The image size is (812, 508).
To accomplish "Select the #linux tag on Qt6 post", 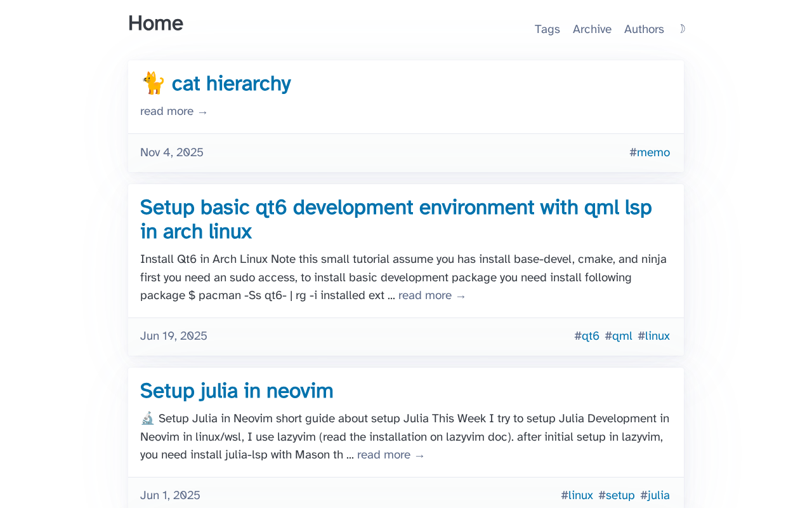I will click(x=654, y=336).
